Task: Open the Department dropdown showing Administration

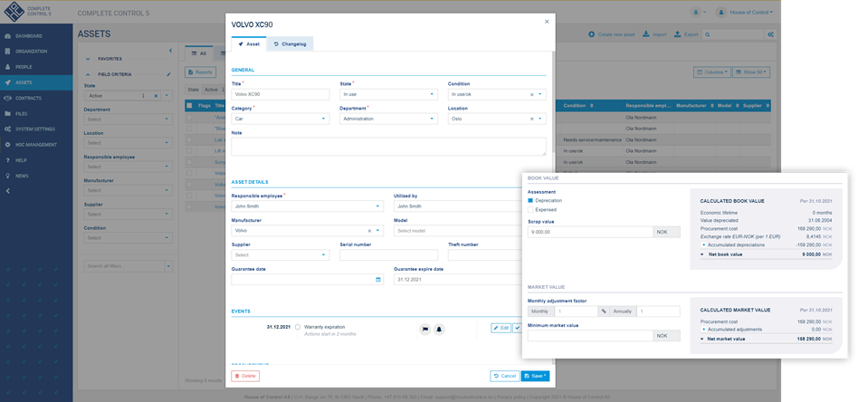Action: [x=388, y=119]
